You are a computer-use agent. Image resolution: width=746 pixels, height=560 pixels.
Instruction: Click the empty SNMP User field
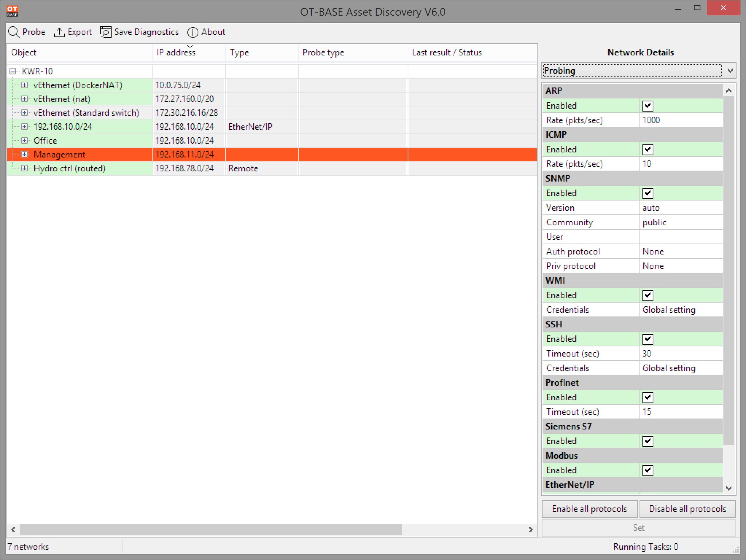pos(681,237)
